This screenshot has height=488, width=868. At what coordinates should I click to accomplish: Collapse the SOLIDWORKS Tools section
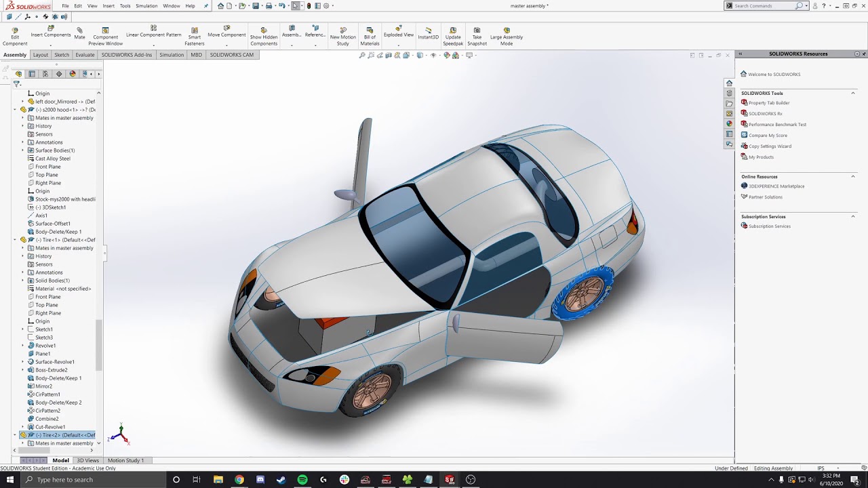[853, 93]
